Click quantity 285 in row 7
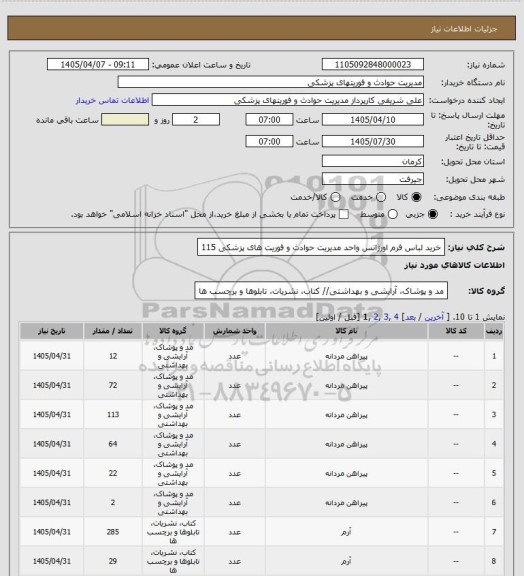The image size is (524, 576). [x=113, y=532]
